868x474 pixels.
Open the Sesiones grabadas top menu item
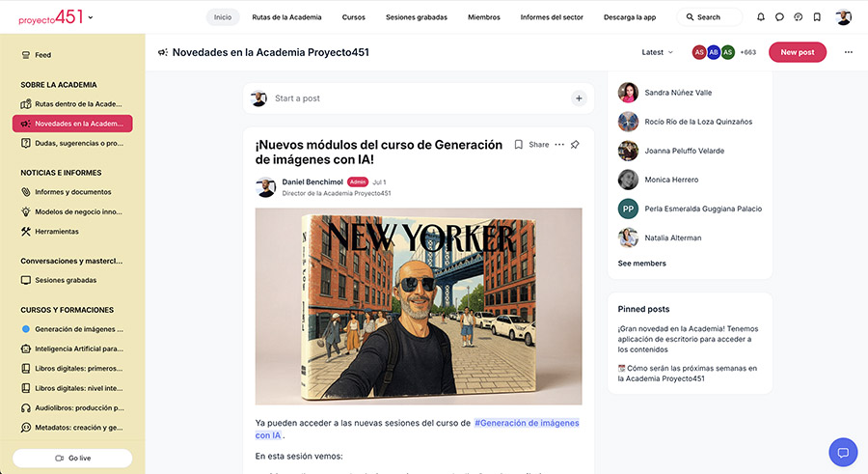coord(417,17)
